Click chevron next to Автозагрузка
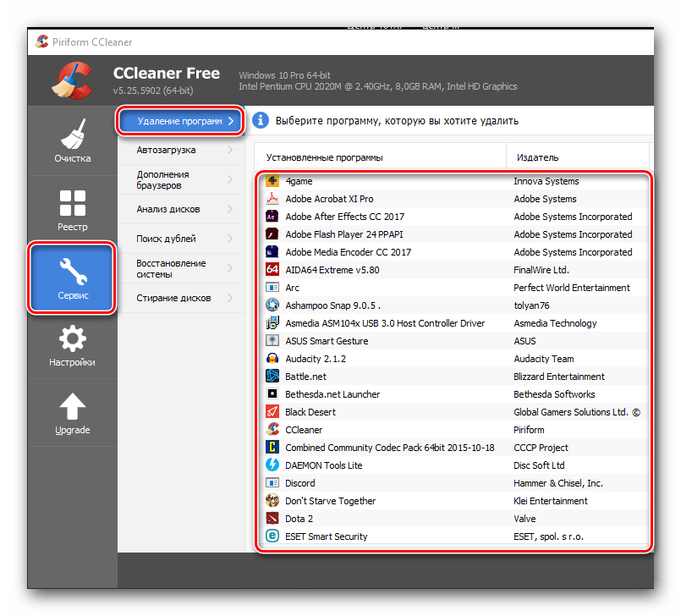Image resolution: width=681 pixels, height=616 pixels. click(230, 150)
